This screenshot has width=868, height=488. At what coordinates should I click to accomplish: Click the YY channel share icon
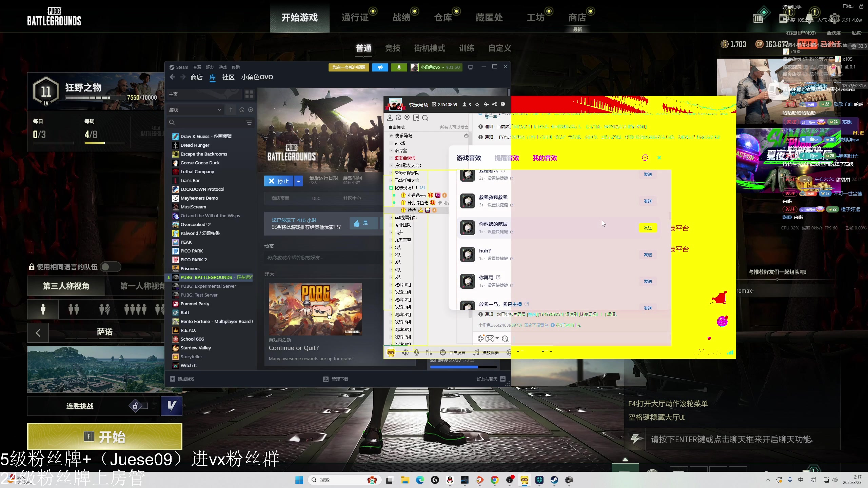point(494,104)
